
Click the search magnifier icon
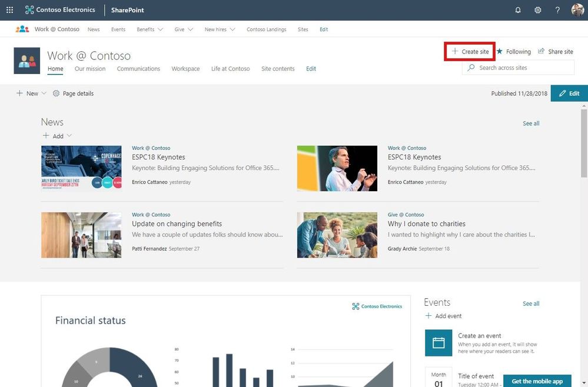(x=471, y=68)
